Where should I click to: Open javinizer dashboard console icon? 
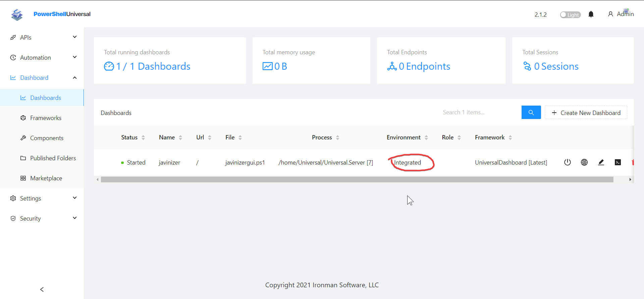coord(618,162)
